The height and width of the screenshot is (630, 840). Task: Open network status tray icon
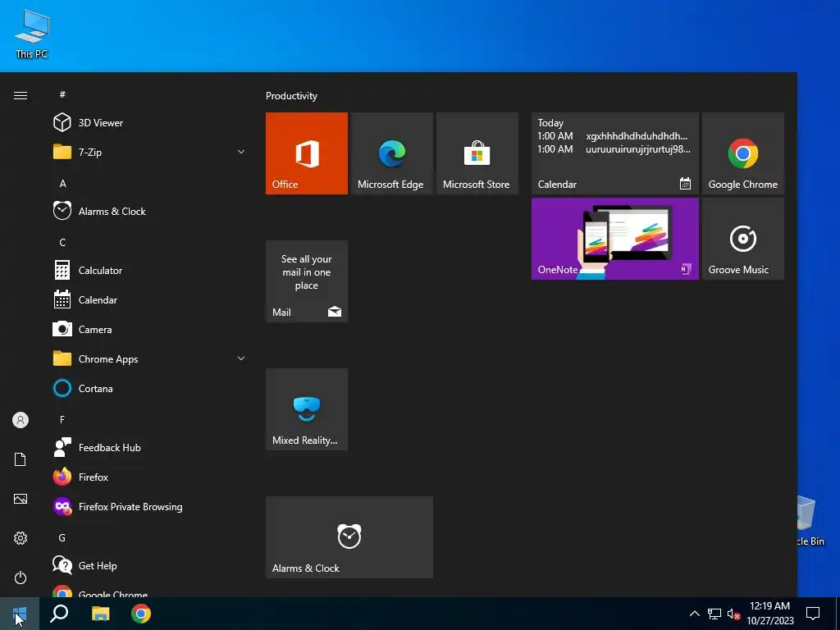(x=714, y=614)
